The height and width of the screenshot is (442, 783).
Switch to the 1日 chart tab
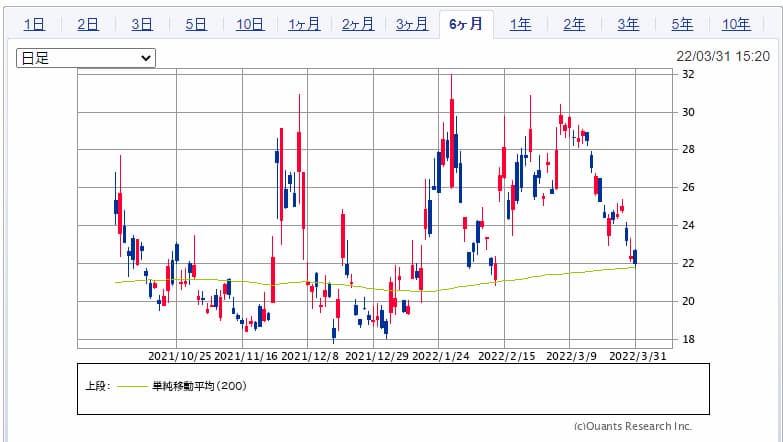pyautogui.click(x=33, y=24)
